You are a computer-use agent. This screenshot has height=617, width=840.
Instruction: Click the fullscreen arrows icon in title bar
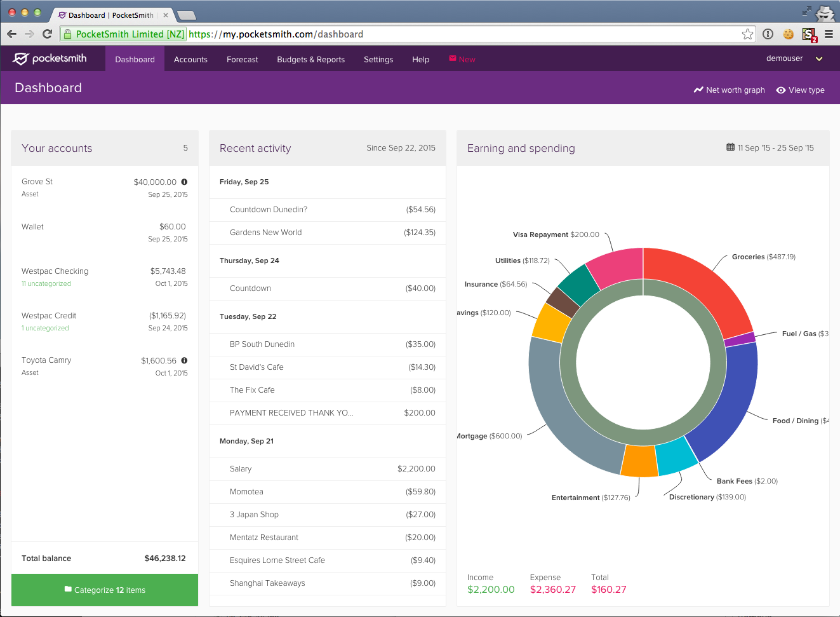[x=806, y=11]
